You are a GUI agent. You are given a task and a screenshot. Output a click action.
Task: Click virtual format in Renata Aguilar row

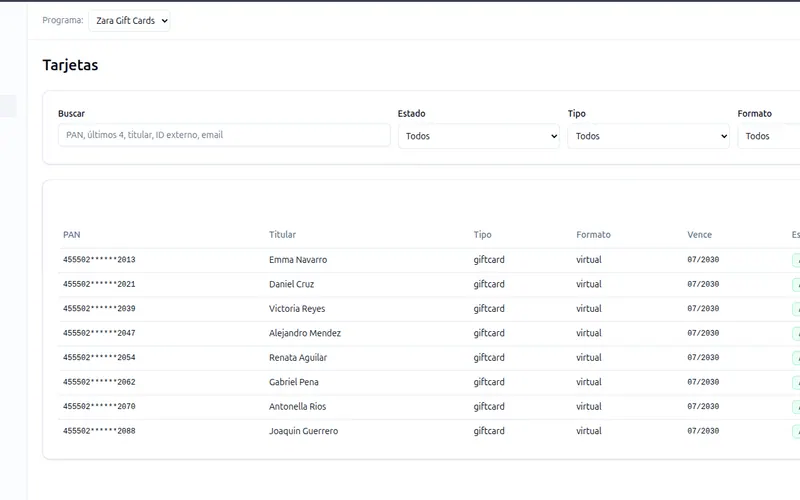click(589, 358)
